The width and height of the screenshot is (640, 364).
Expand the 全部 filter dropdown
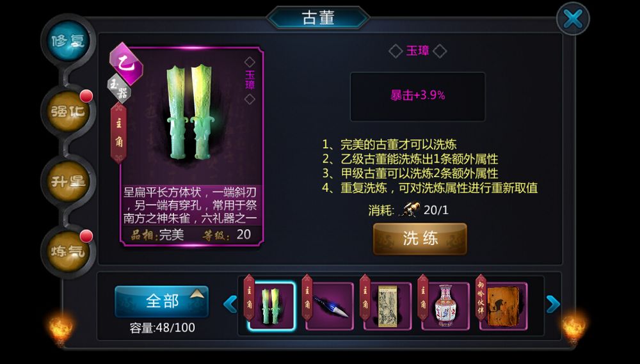click(162, 301)
